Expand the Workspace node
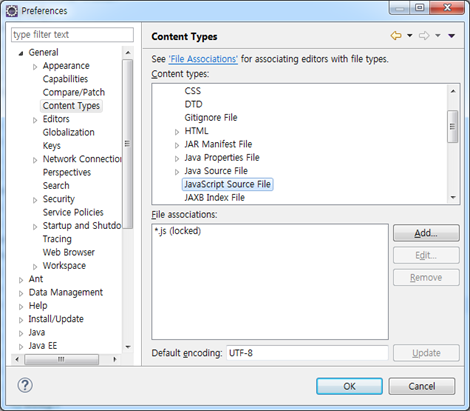This screenshot has height=411, width=470. tap(35, 267)
